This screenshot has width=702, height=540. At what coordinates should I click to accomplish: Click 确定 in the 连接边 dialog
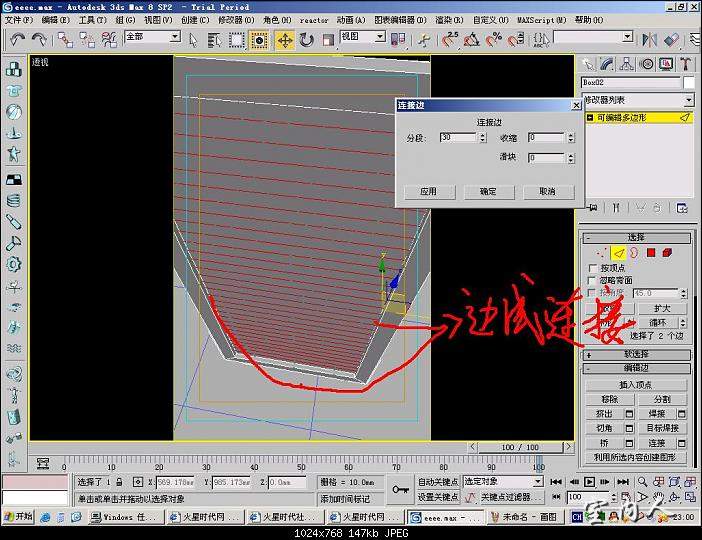coord(488,191)
